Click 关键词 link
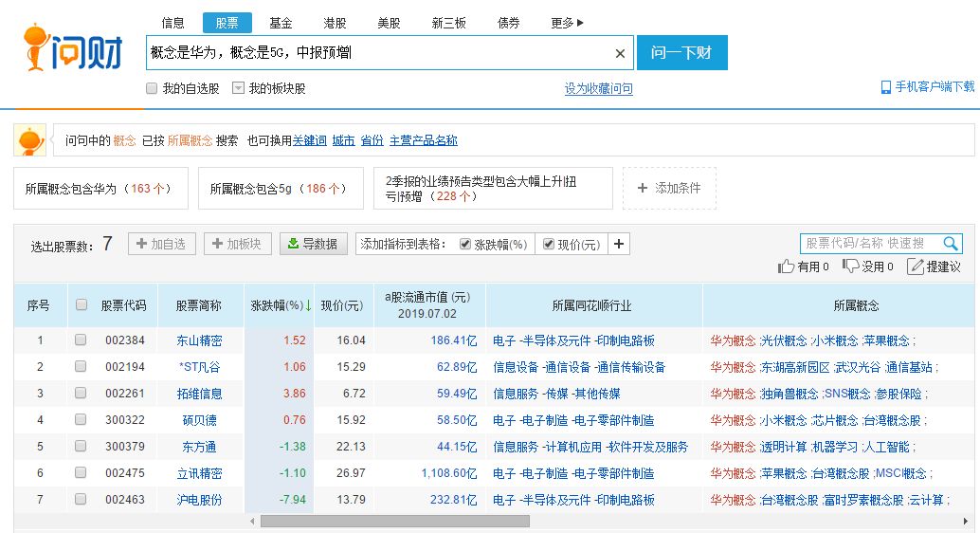 tap(309, 140)
